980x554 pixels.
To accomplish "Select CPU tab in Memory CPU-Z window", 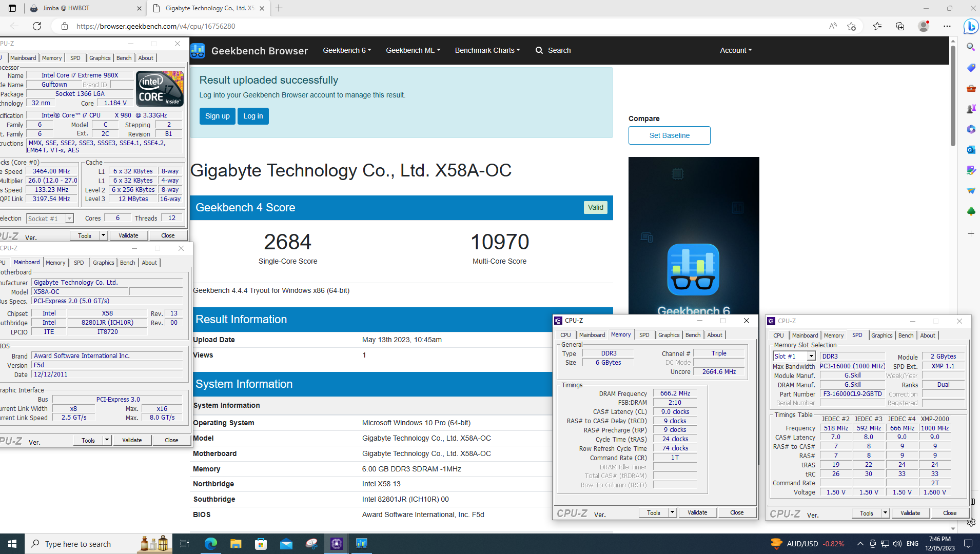I will coord(565,335).
